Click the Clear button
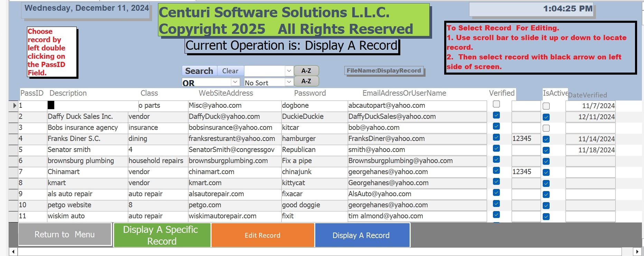This screenshot has height=256, width=644. [230, 71]
